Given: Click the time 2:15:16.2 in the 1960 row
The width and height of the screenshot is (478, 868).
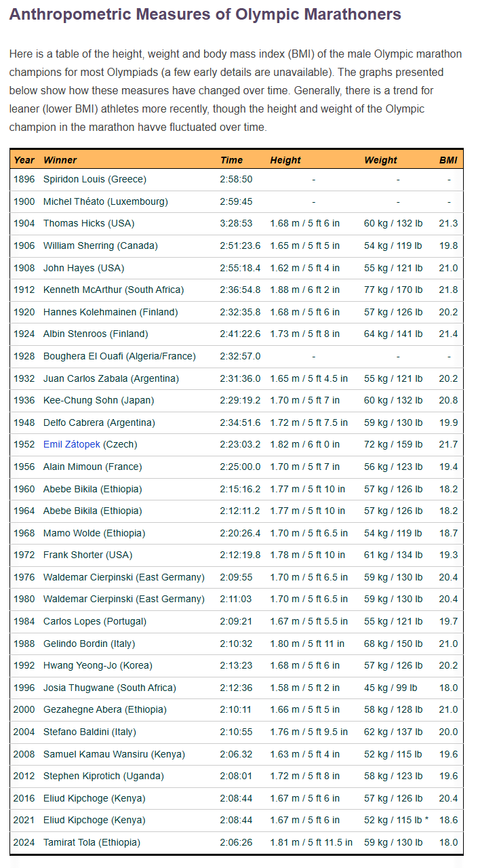Looking at the screenshot, I should click(240, 489).
